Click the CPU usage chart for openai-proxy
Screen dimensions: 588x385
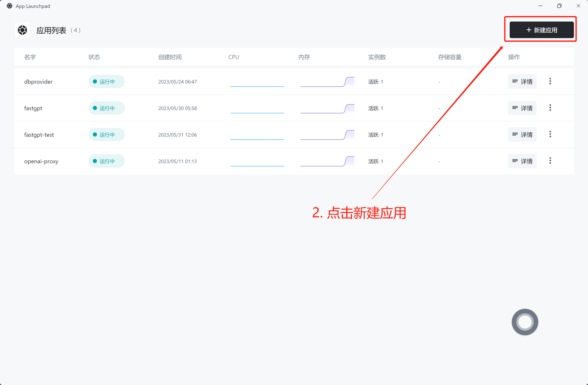coord(257,161)
